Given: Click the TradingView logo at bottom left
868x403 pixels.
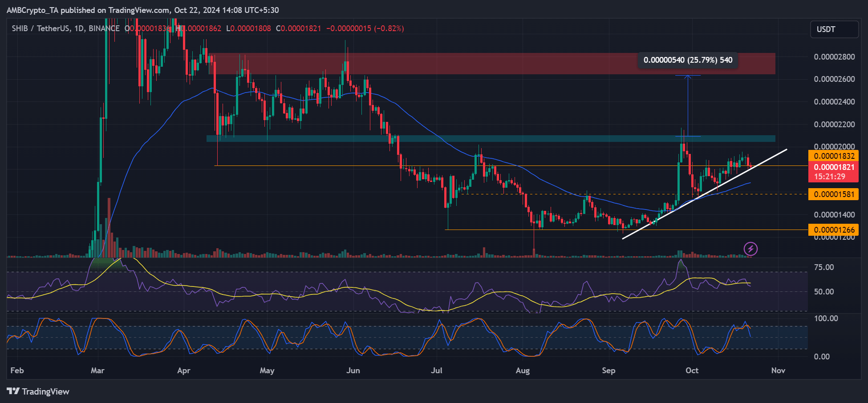Looking at the screenshot, I should coord(38,391).
